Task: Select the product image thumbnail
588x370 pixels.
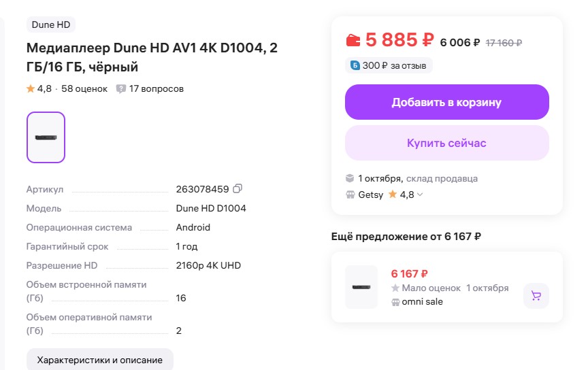Action: (46, 137)
